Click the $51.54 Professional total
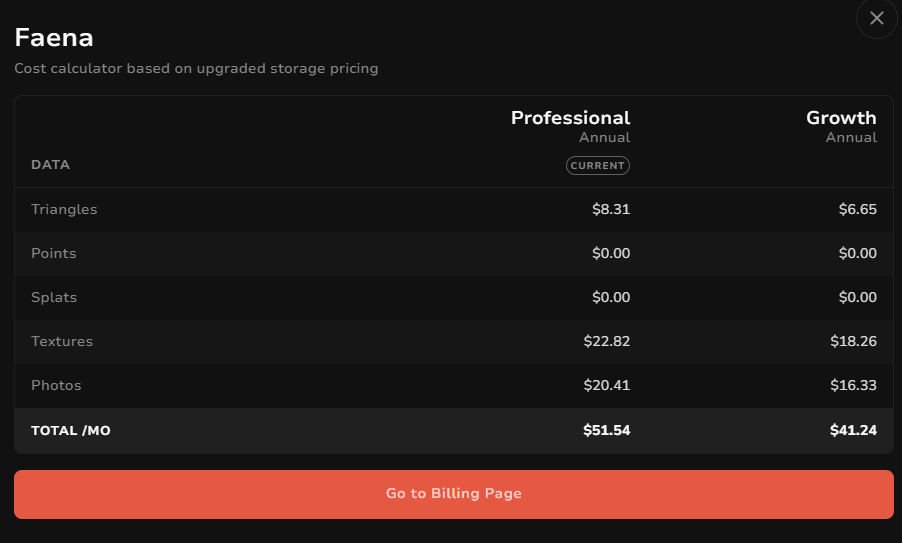 pos(607,430)
